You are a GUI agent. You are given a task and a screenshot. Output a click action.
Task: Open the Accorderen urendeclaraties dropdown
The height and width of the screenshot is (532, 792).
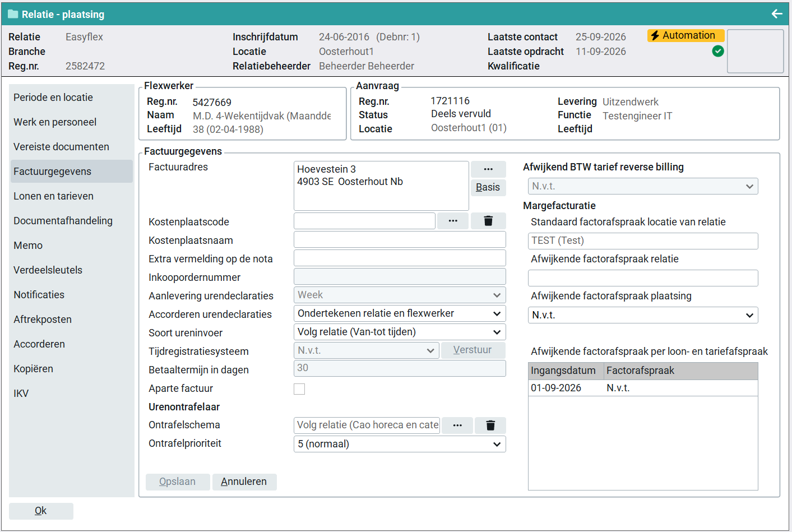(x=400, y=313)
